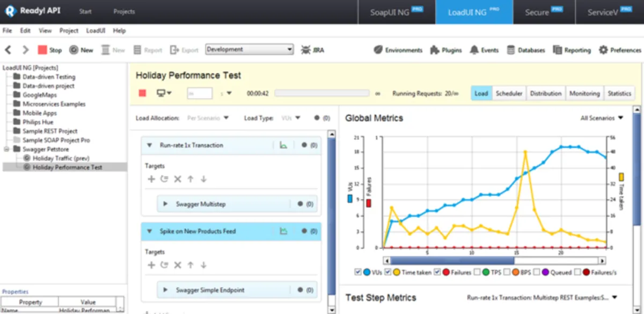Add target in Run-rate 1x Transaction scenario
Image resolution: width=644 pixels, height=314 pixels.
pyautogui.click(x=151, y=179)
